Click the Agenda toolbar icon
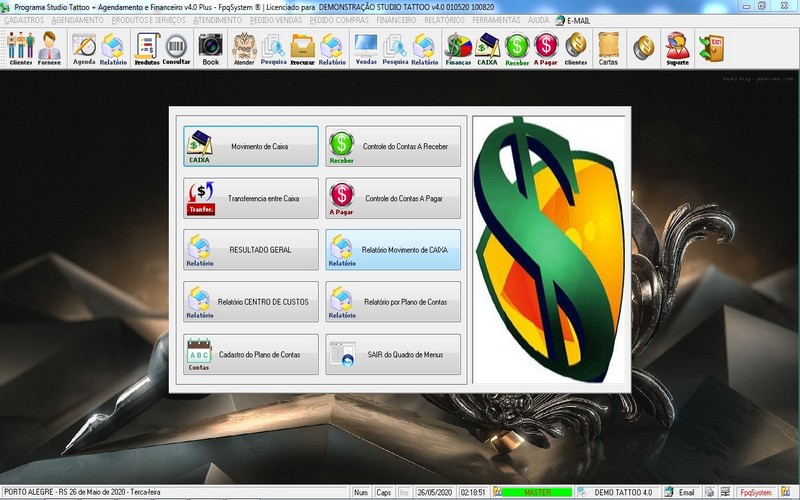Image resolution: width=800 pixels, height=500 pixels. click(84, 47)
